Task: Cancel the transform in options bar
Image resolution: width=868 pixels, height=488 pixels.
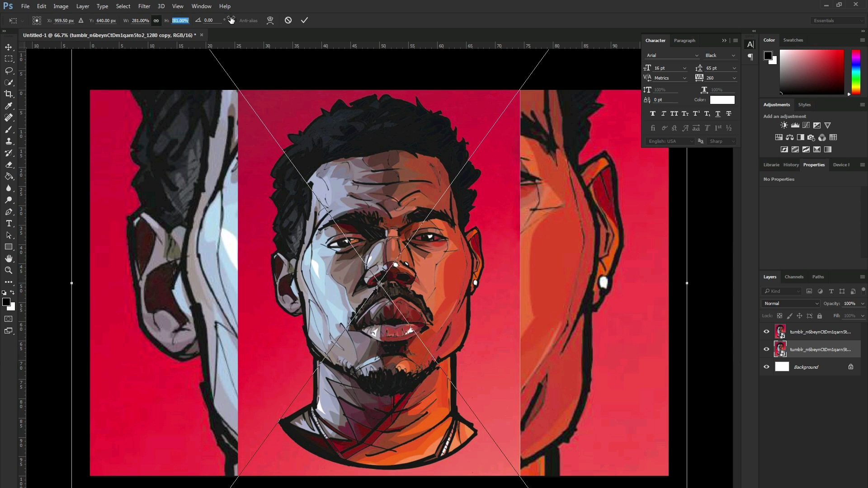Action: pyautogui.click(x=288, y=20)
